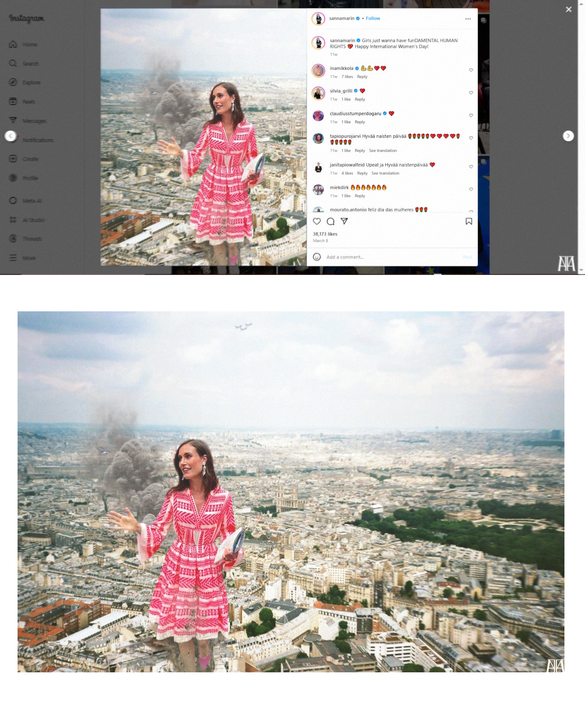See translation of janitapiowalfeid's comment

pos(385,173)
